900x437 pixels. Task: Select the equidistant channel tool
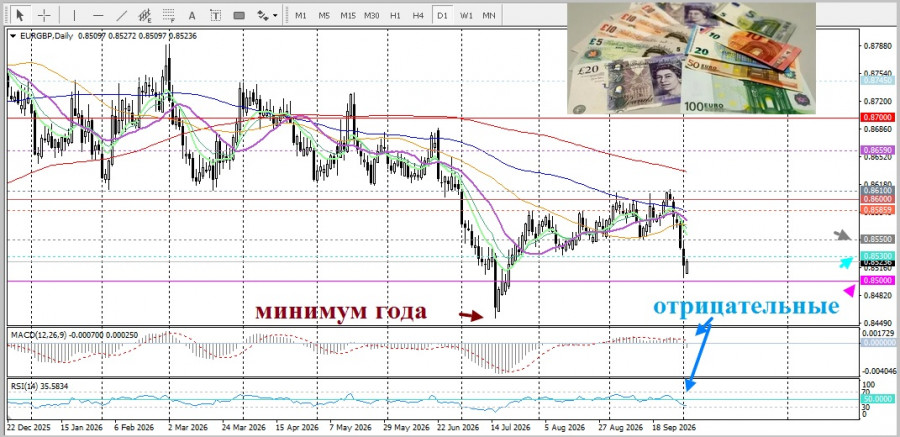point(145,16)
